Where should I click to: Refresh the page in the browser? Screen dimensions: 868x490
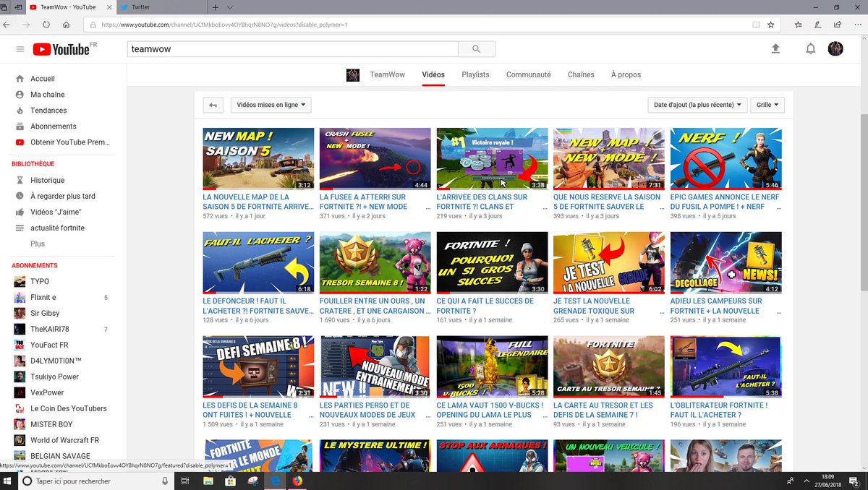point(46,24)
